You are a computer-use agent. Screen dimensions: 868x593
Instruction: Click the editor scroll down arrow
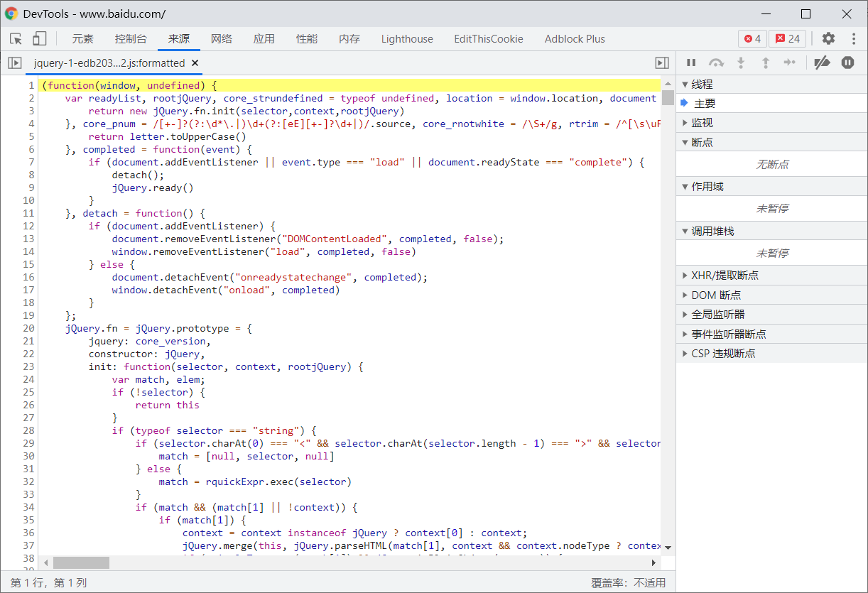click(667, 548)
